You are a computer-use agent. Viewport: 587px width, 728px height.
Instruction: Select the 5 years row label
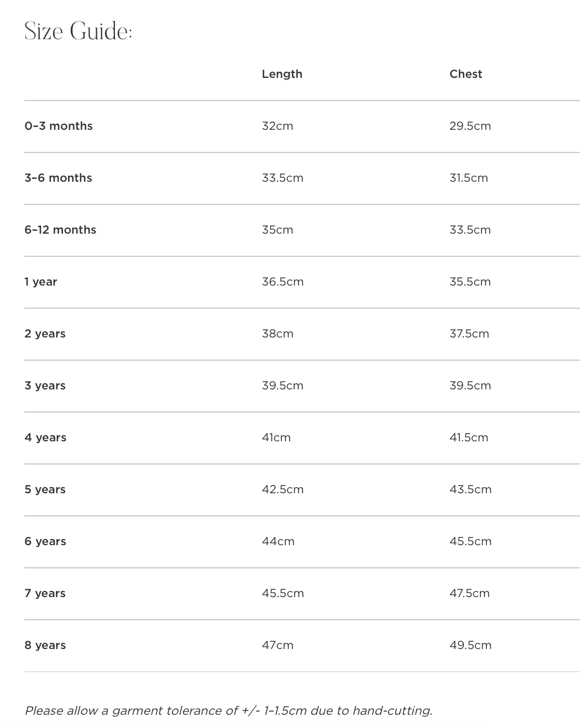point(45,489)
